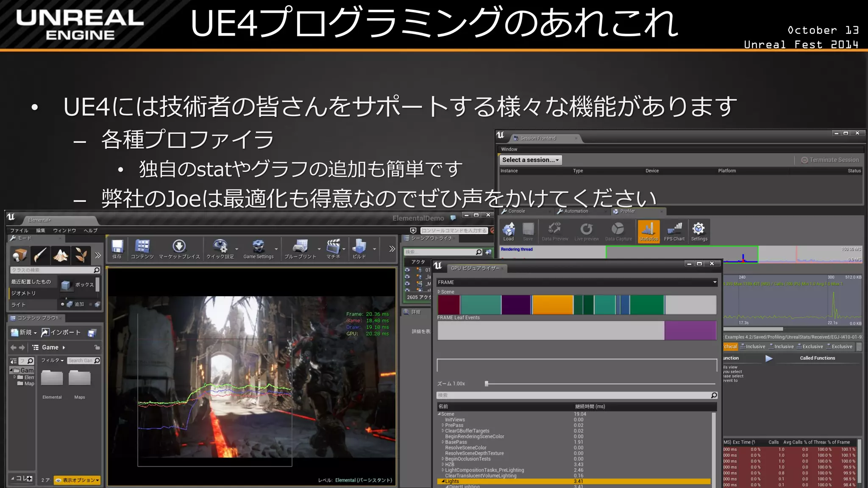Image resolution: width=868 pixels, height=488 pixels.
Task: Select the Landscape mode icon
Action: pyautogui.click(x=61, y=255)
